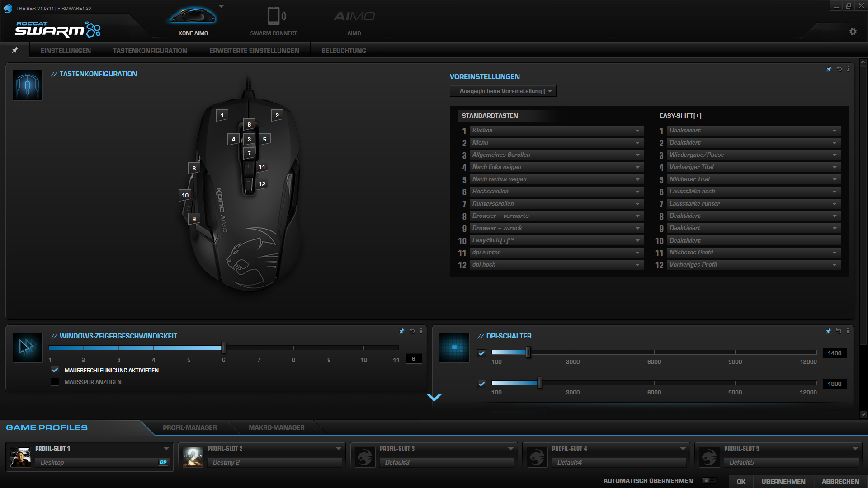
Task: Click the 1800 DPI value field
Action: pyautogui.click(x=835, y=384)
